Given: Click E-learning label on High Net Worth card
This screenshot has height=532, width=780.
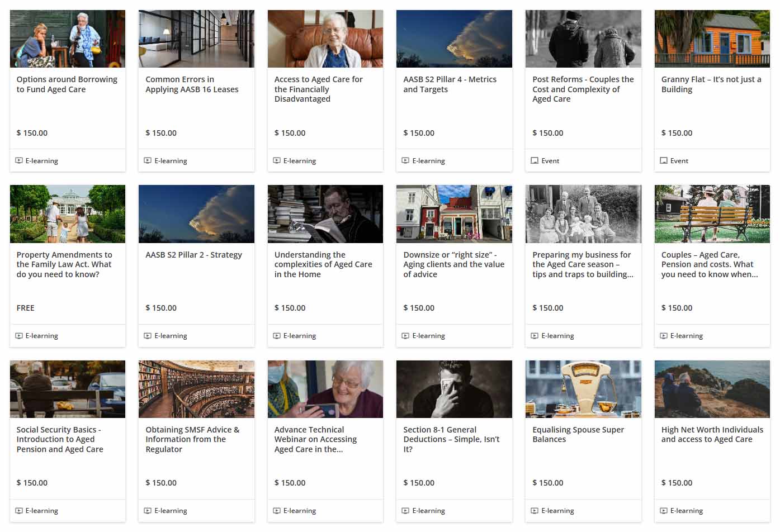Looking at the screenshot, I should click(x=687, y=511).
